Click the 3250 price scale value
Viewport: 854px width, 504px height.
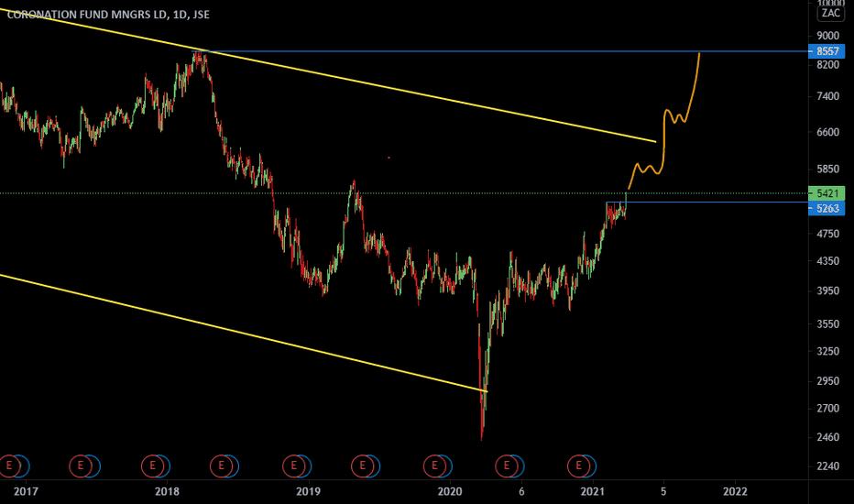[x=827, y=351]
